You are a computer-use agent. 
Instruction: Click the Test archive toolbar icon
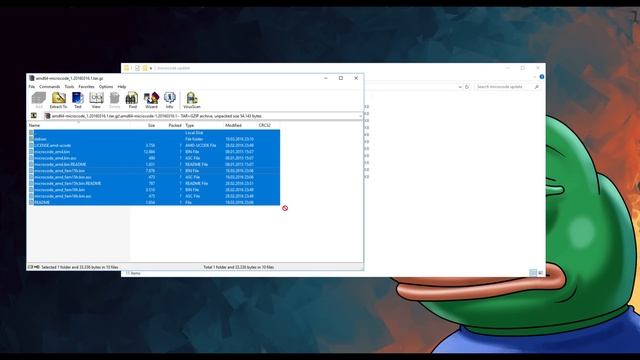point(78,100)
